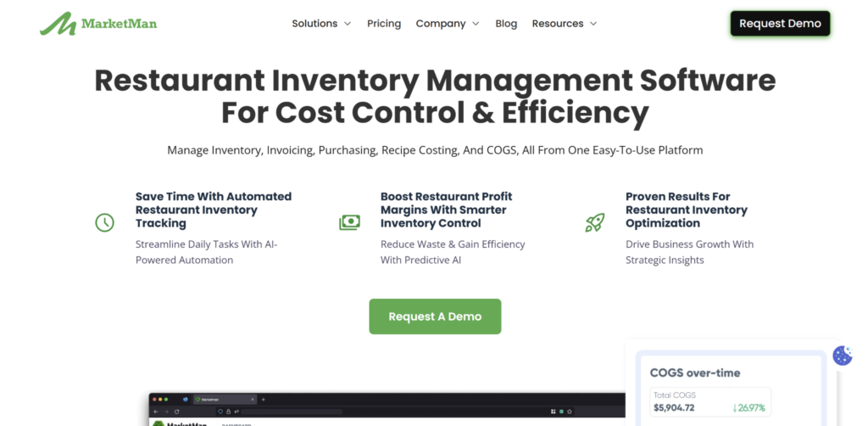Click 'Drive Business Growth With Strategic Insights' text
This screenshot has height=426, width=868.
[x=690, y=252]
